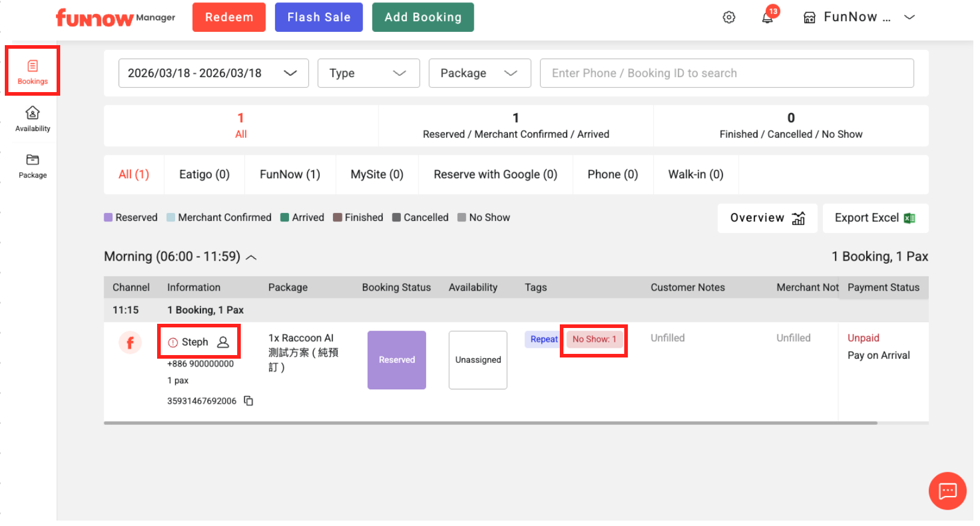The width and height of the screenshot is (980, 526).
Task: Focus the phone or booking ID search field
Action: [726, 73]
